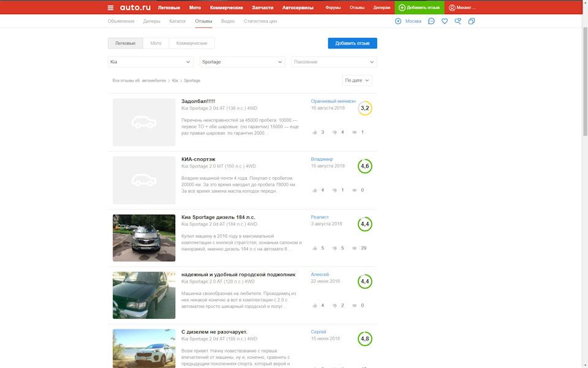588x368 pixels.
Task: Dislike the КИА-спортэж review
Action: point(334,190)
